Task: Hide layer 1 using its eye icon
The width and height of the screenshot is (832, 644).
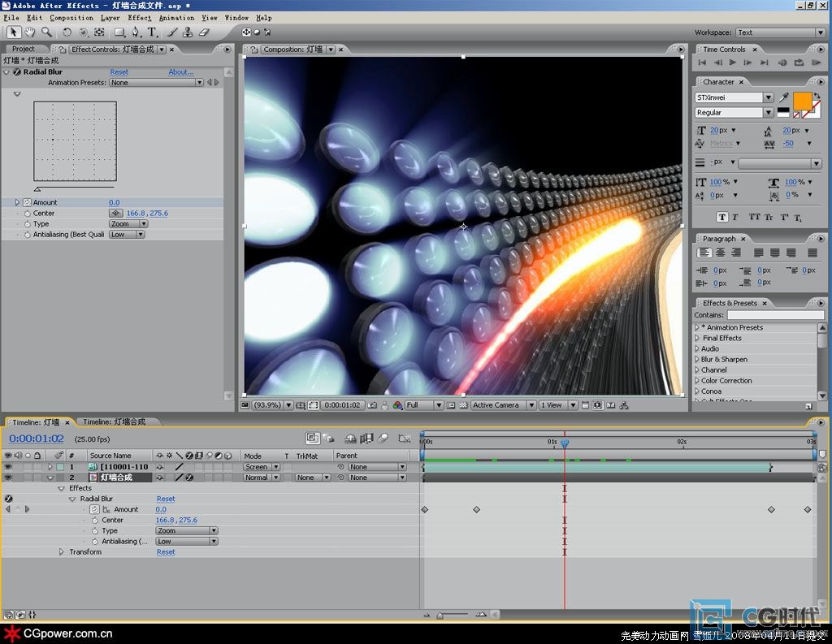Action: (x=8, y=467)
